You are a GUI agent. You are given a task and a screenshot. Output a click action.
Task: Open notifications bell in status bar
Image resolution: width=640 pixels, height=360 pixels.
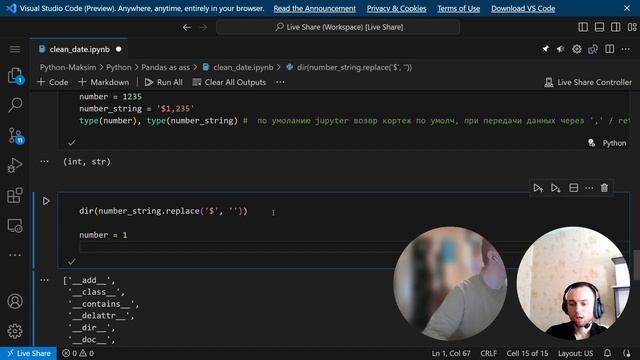pos(607,353)
